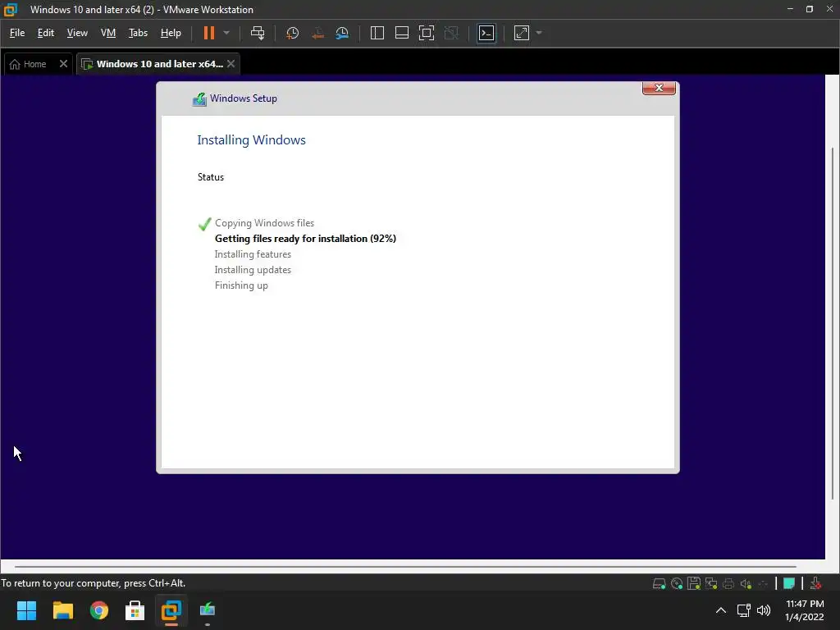
Task: Click the VMware Tools install status icon
Action: click(815, 584)
